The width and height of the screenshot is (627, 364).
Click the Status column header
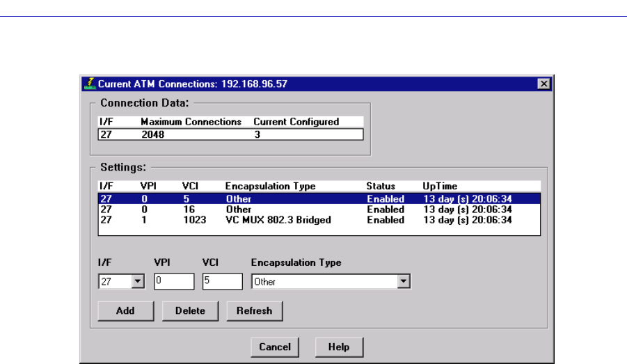(x=381, y=187)
